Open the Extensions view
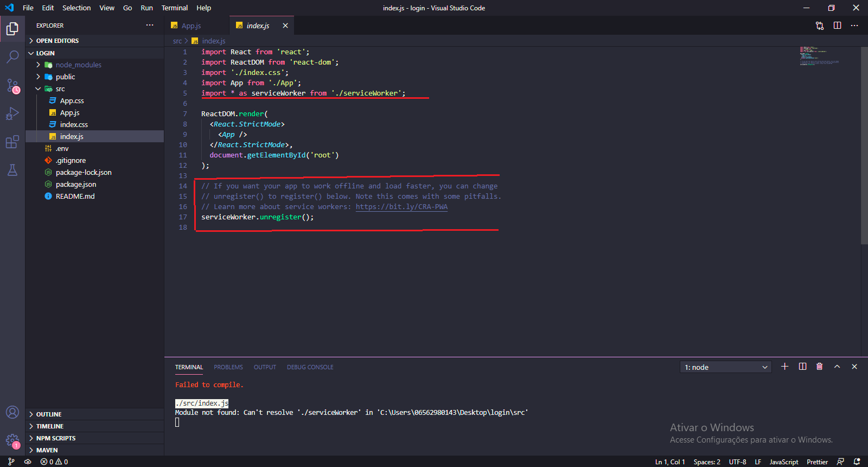Viewport: 868px width, 467px height. tap(12, 142)
